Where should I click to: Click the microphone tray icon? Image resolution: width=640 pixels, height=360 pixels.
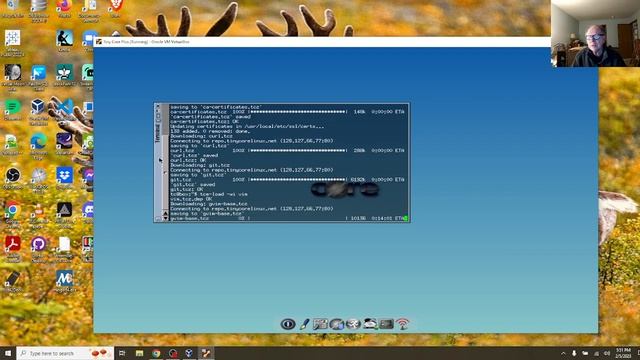pos(574,353)
